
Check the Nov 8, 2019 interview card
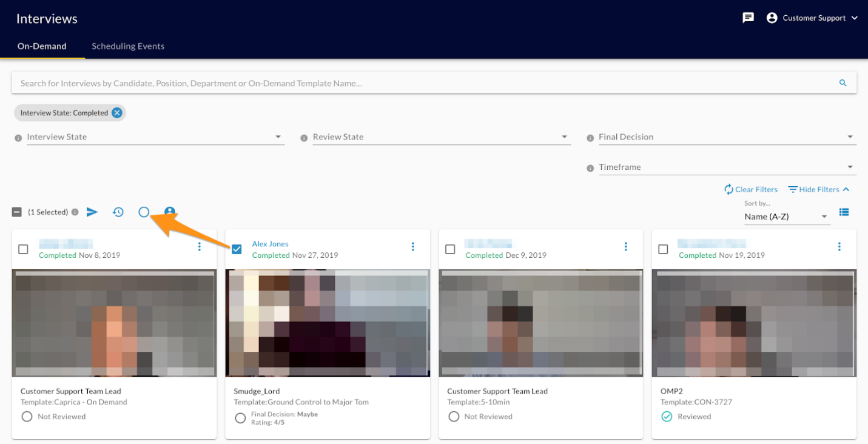[x=23, y=249]
